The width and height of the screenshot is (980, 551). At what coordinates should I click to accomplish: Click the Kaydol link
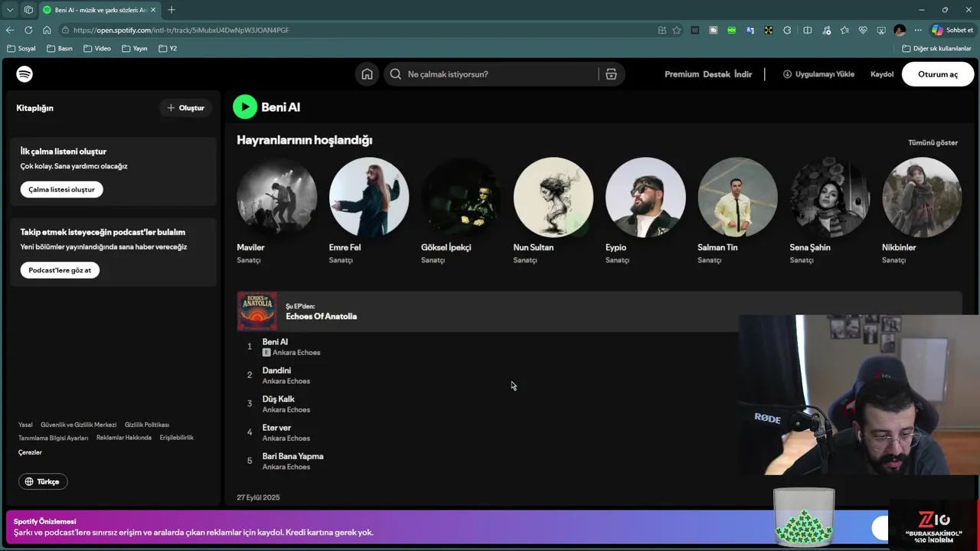pos(882,74)
